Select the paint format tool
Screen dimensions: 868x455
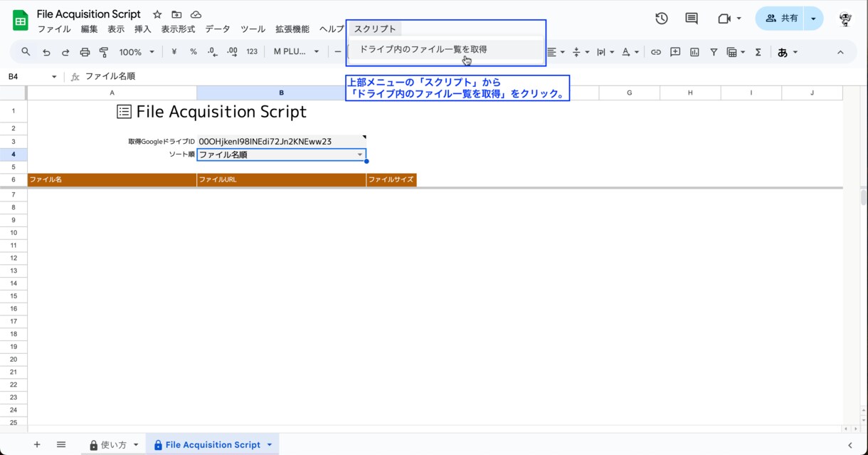click(x=104, y=52)
